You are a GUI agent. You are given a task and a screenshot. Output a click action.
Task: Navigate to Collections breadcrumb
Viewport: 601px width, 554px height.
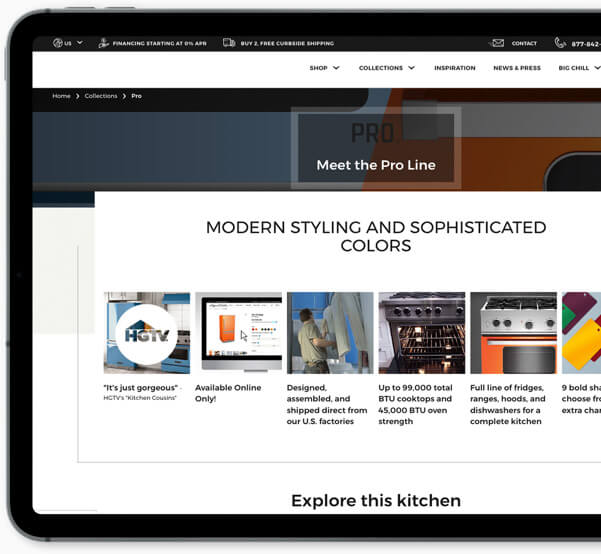click(101, 96)
